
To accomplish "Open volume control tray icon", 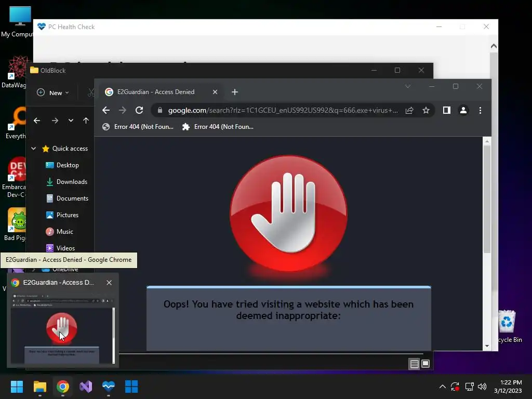I will point(482,387).
